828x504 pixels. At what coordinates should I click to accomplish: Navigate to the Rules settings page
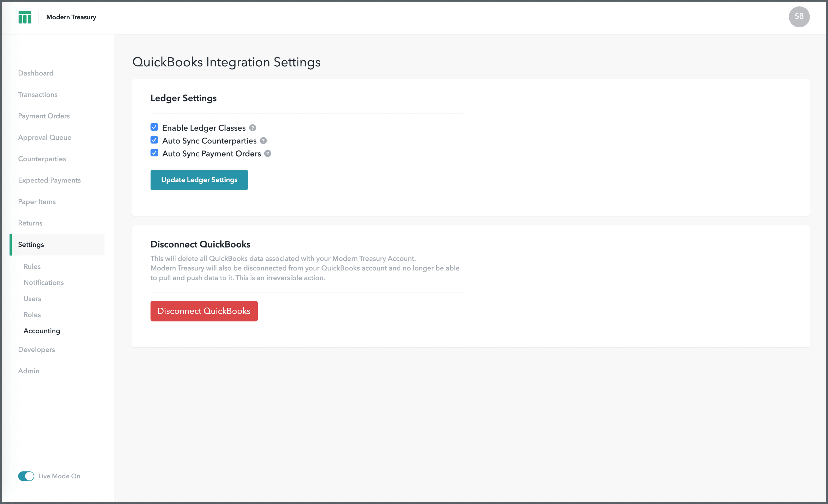pos(32,266)
